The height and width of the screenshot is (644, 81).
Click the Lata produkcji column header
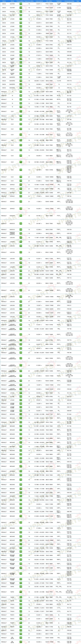(39, 1)
